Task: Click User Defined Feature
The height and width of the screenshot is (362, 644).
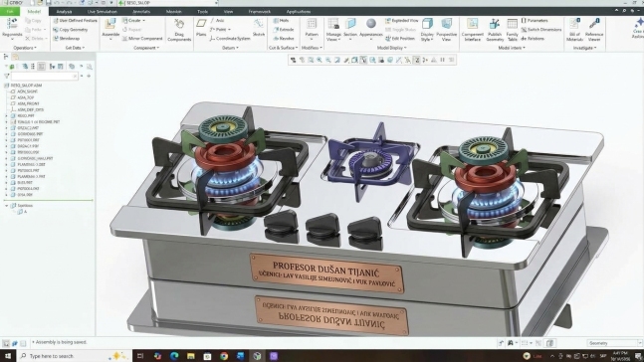Action: 75,21
